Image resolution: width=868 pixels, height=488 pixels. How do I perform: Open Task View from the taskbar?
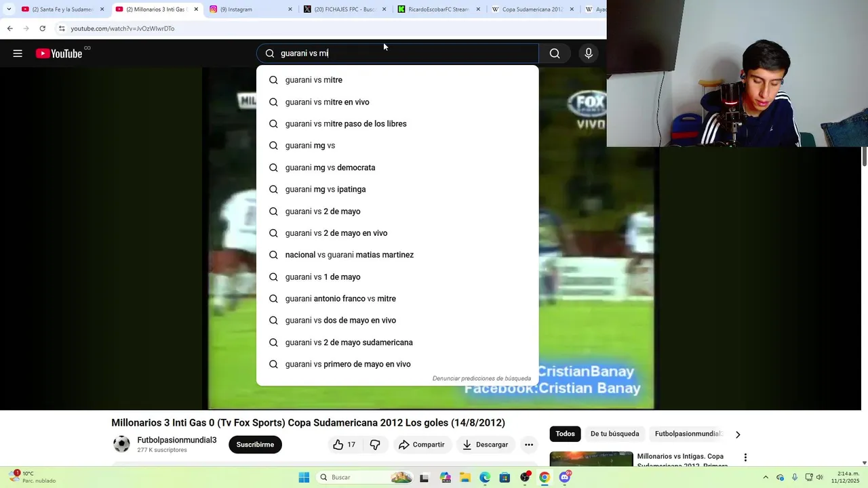pyautogui.click(x=425, y=477)
